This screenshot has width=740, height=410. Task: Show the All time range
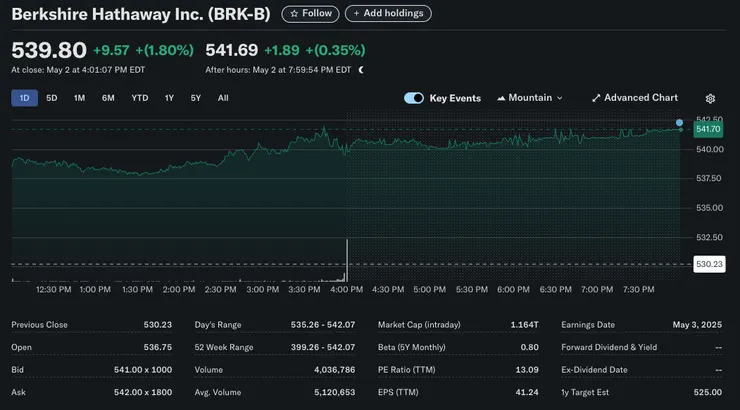(x=223, y=98)
